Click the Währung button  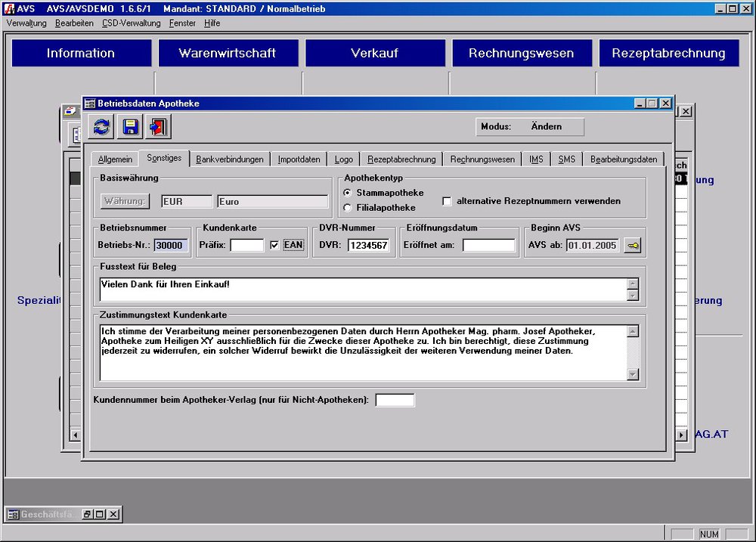[x=125, y=202]
